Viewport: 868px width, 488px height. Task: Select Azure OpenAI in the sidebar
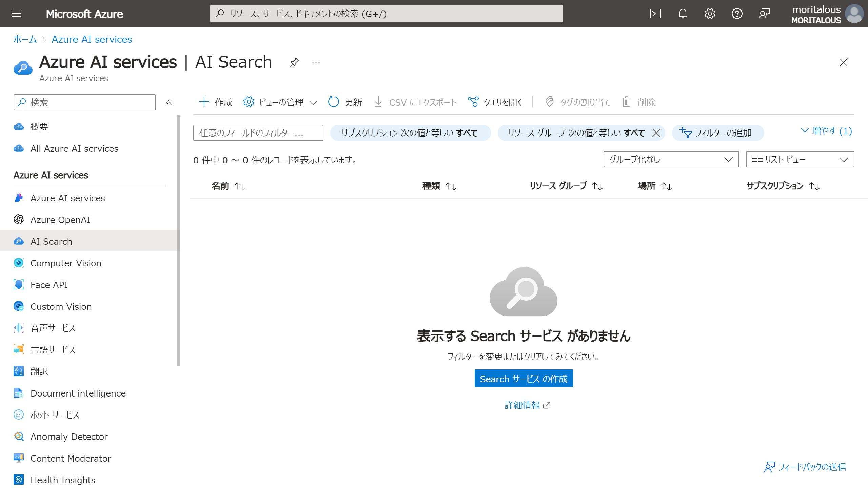click(x=60, y=220)
